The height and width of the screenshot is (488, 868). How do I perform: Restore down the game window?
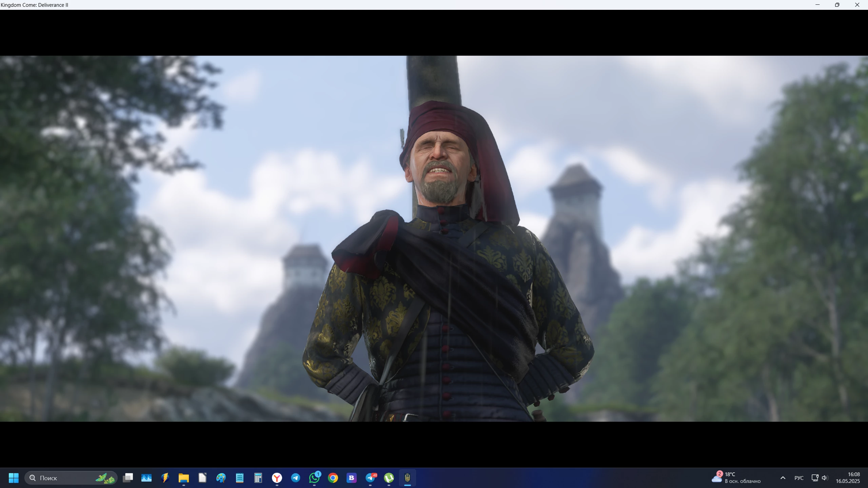[x=837, y=5]
